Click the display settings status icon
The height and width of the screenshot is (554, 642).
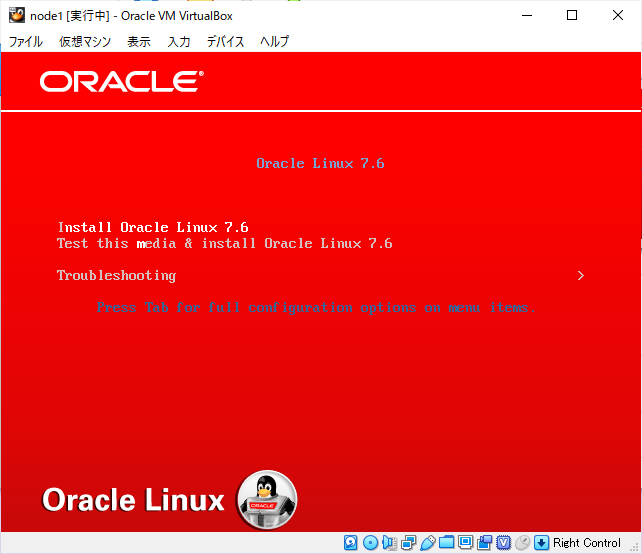466,543
